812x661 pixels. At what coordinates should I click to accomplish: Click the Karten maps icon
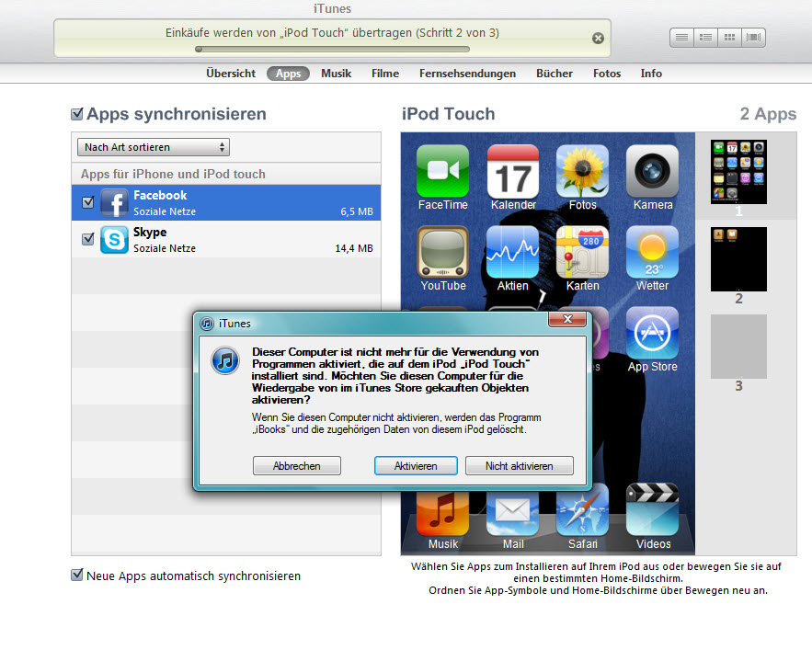[583, 252]
